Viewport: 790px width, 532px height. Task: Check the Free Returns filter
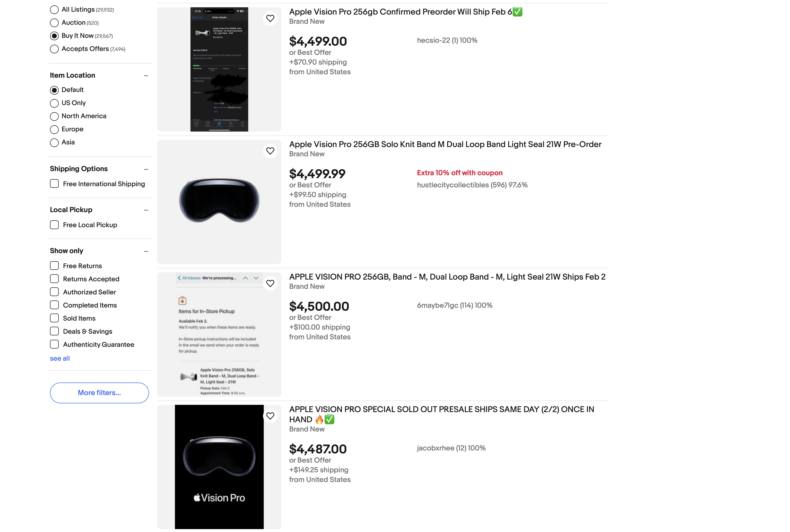(54, 265)
